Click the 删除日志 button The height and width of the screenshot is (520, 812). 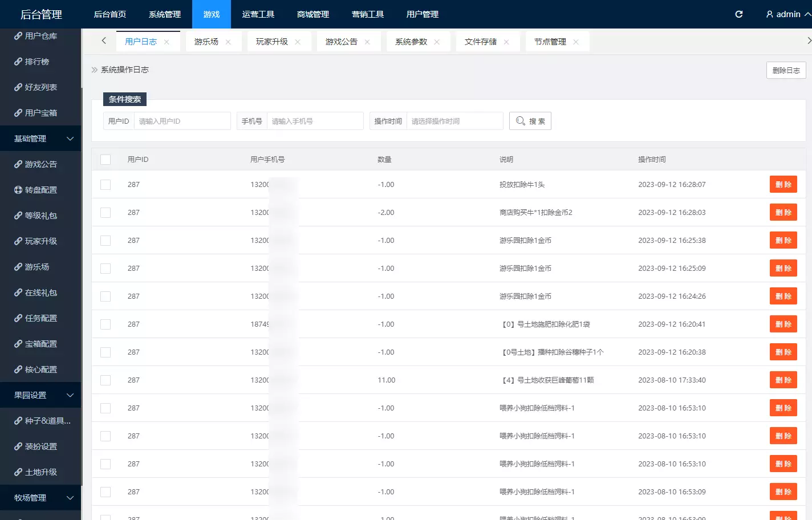pos(786,70)
